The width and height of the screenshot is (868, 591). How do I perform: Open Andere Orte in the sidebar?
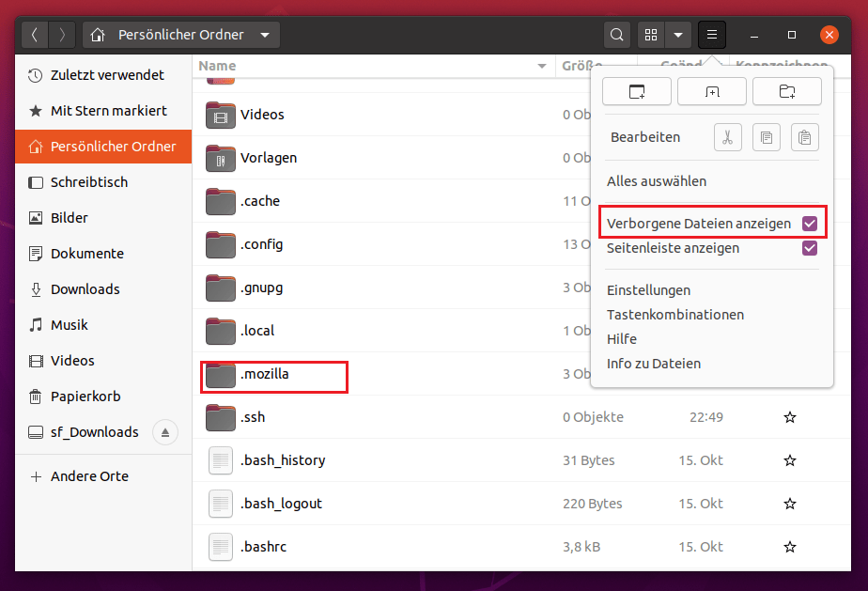(89, 476)
